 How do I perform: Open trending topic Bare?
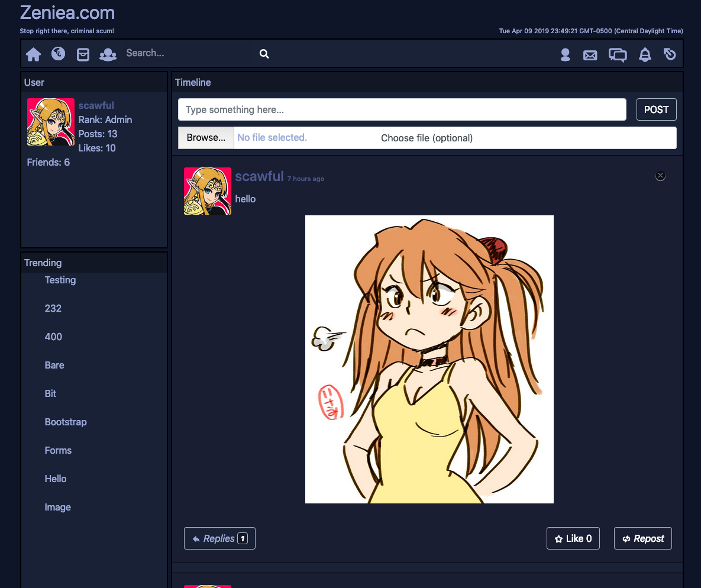pos(54,366)
